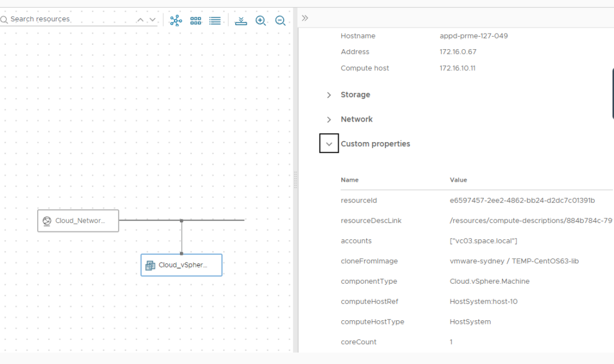Collapse details panel with double chevron
The width and height of the screenshot is (614, 364).
(305, 18)
